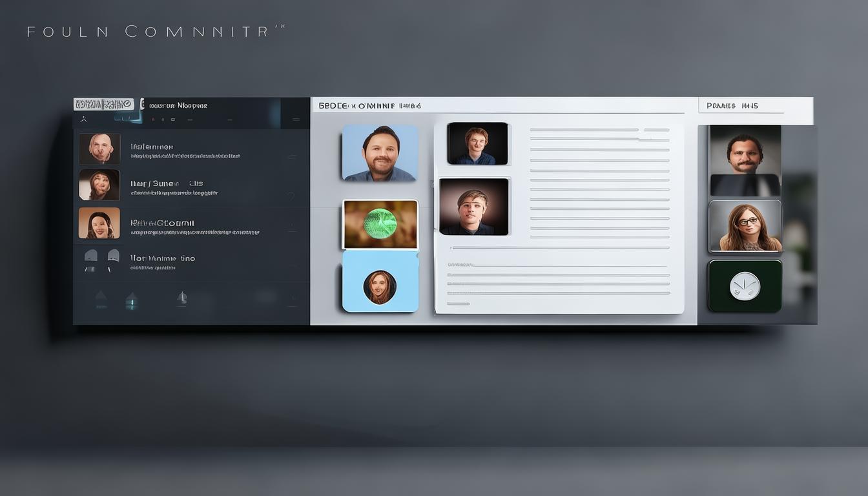Open the third contact with orange-background avatar
Screen dimensions: 868x496
tap(99, 223)
